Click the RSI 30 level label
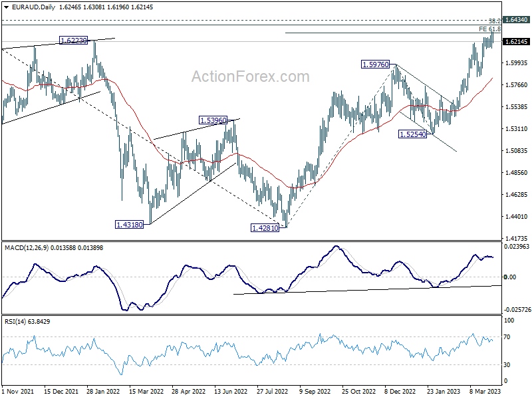This screenshot has height=399, width=532. [507, 364]
